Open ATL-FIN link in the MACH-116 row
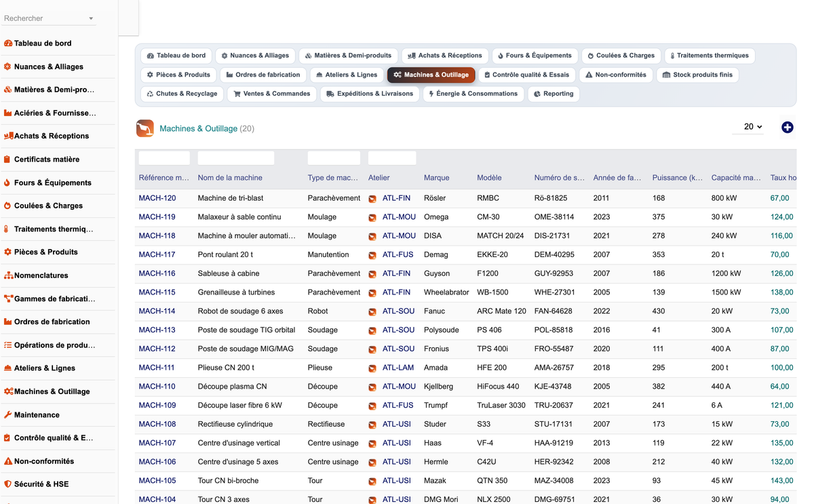 click(x=396, y=273)
